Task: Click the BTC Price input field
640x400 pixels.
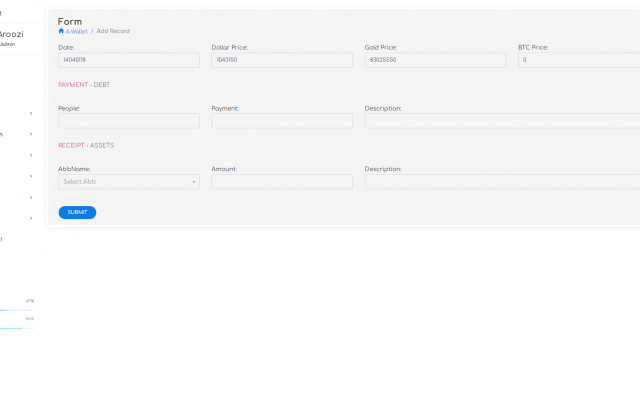Action: 579,60
